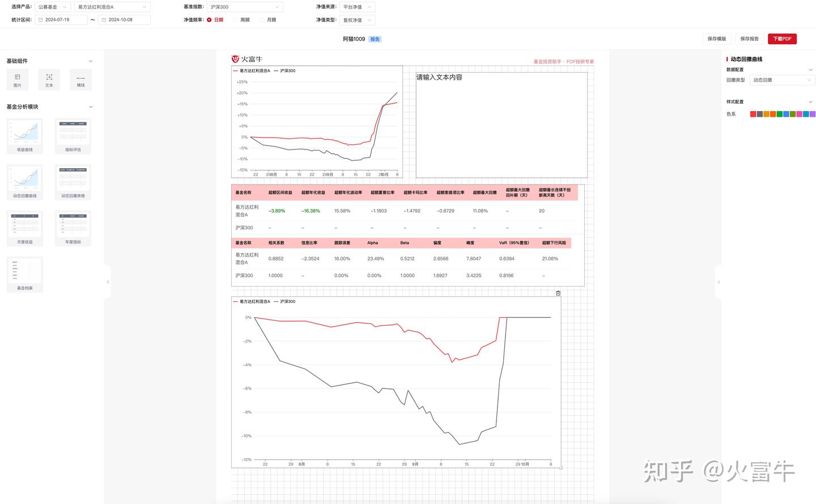This screenshot has width=816, height=504.
Task: Toggle 沪深300 series in top return chart legend
Action: 284,71
